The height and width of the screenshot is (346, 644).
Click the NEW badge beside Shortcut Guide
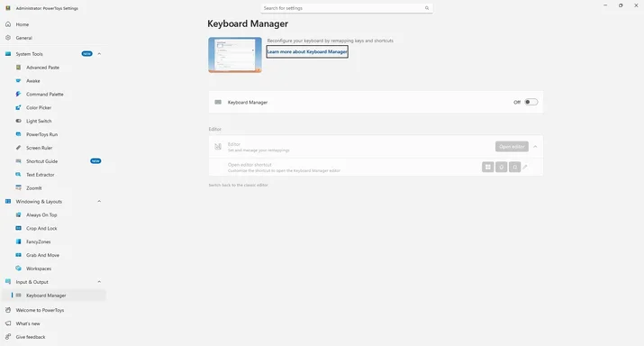tap(95, 161)
